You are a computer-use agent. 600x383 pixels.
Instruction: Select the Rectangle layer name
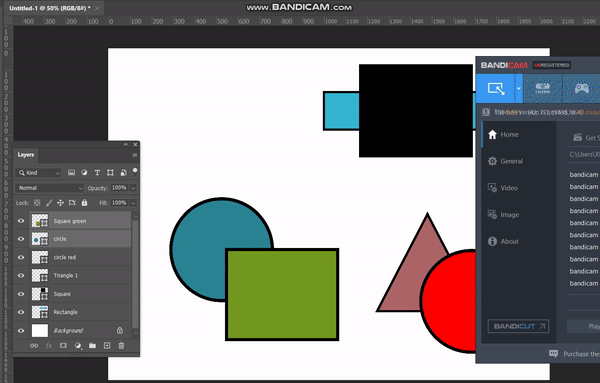coord(65,312)
